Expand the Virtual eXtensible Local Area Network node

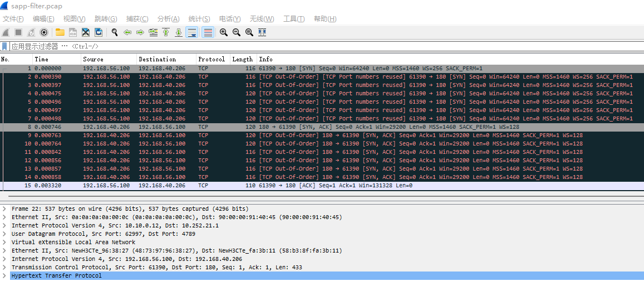tap(5, 242)
